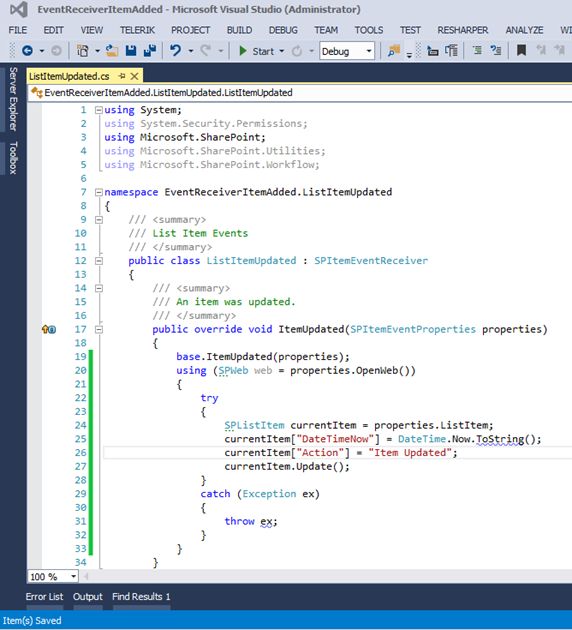Click the Navigate Backward arrow icon
The image size is (572, 630).
point(27,51)
